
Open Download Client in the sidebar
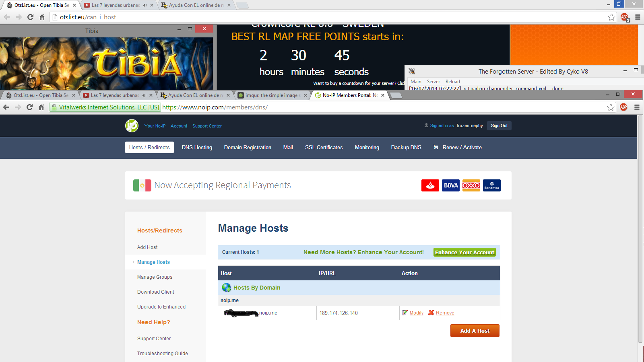(x=155, y=292)
